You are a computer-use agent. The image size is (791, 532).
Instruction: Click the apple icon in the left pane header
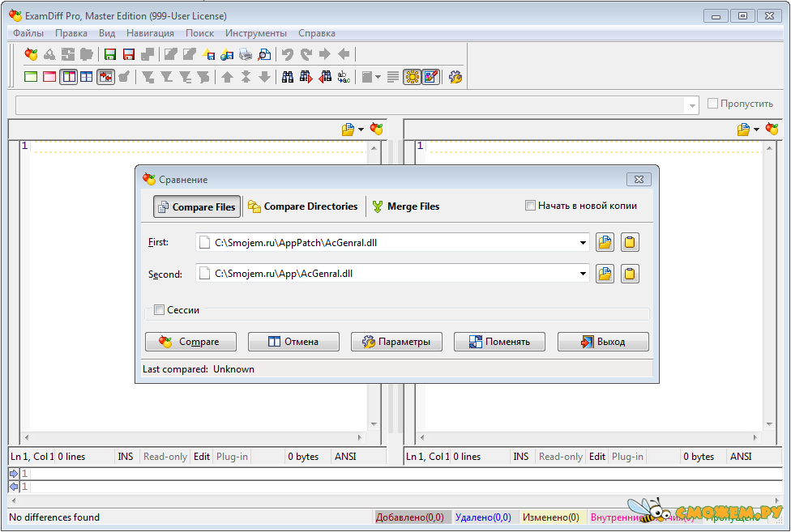[376, 129]
